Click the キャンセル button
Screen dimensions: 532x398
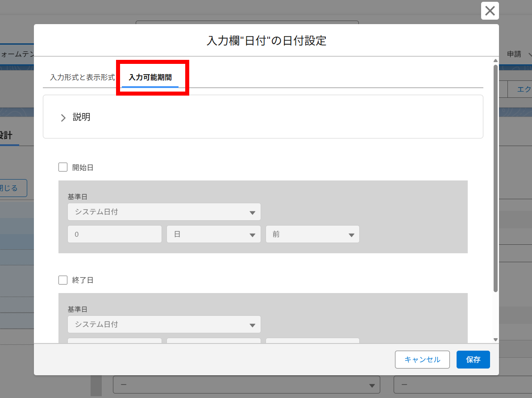point(422,359)
